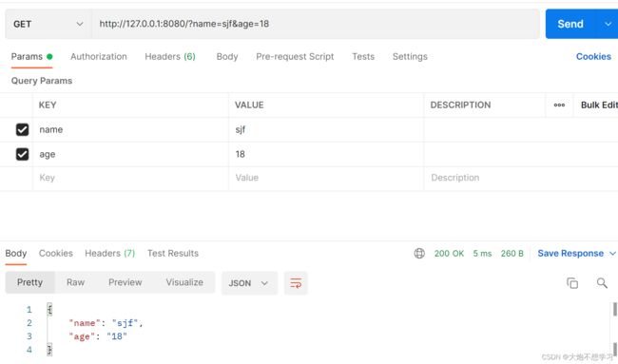
Task: Select the Visualize view
Action: click(184, 282)
